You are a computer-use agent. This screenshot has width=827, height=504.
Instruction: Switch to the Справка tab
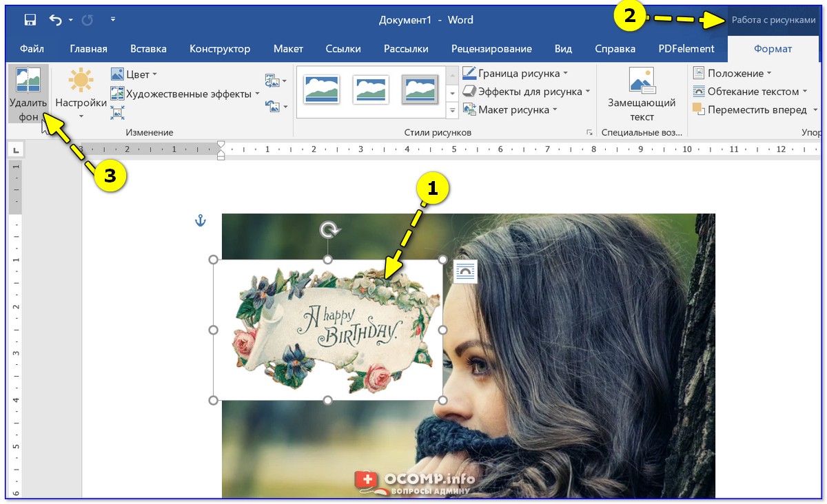click(614, 49)
